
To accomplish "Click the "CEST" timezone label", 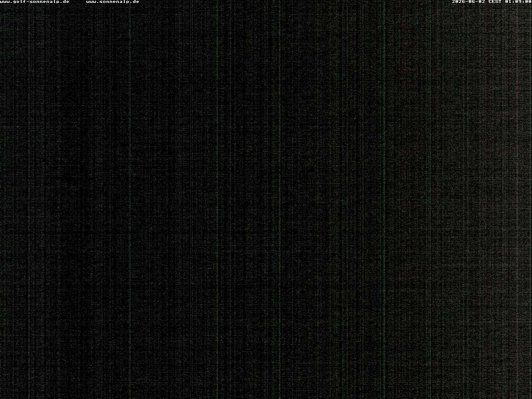I will point(495,2).
